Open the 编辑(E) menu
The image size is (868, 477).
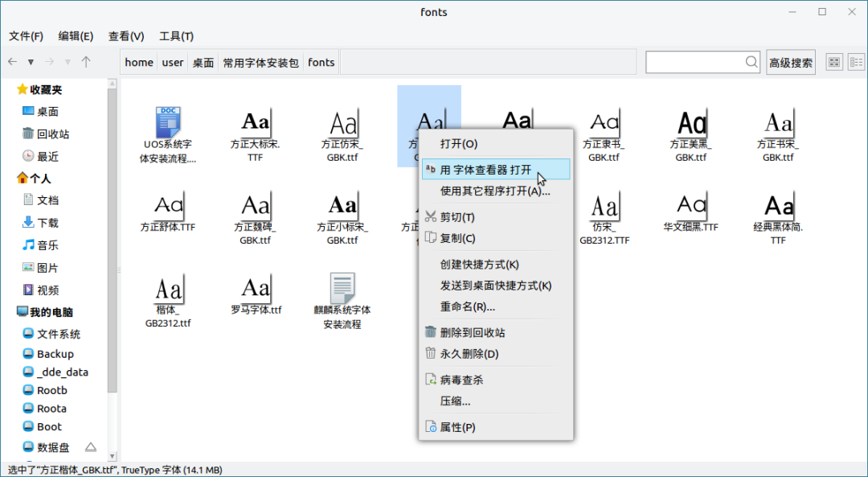[76, 36]
